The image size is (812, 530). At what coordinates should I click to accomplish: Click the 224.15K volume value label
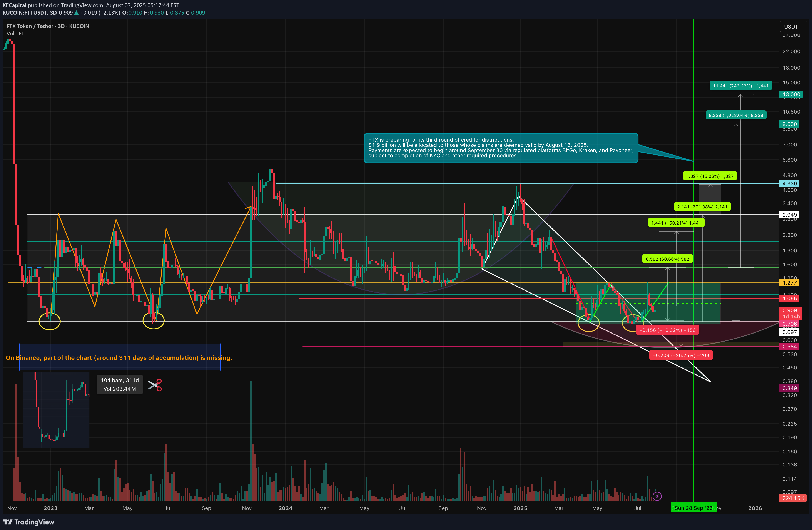793,498
